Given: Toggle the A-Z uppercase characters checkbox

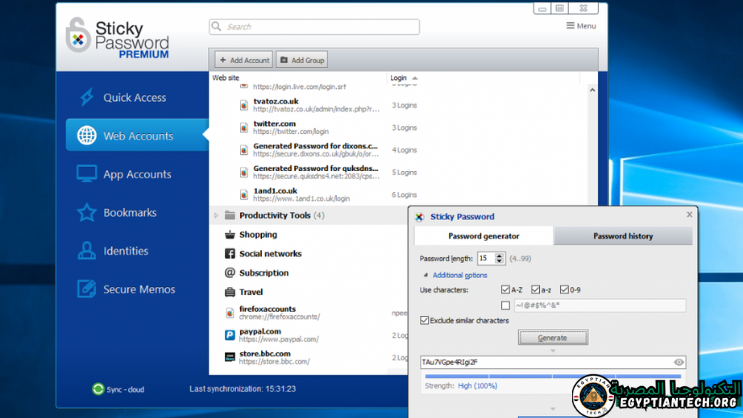Looking at the screenshot, I should (506, 290).
